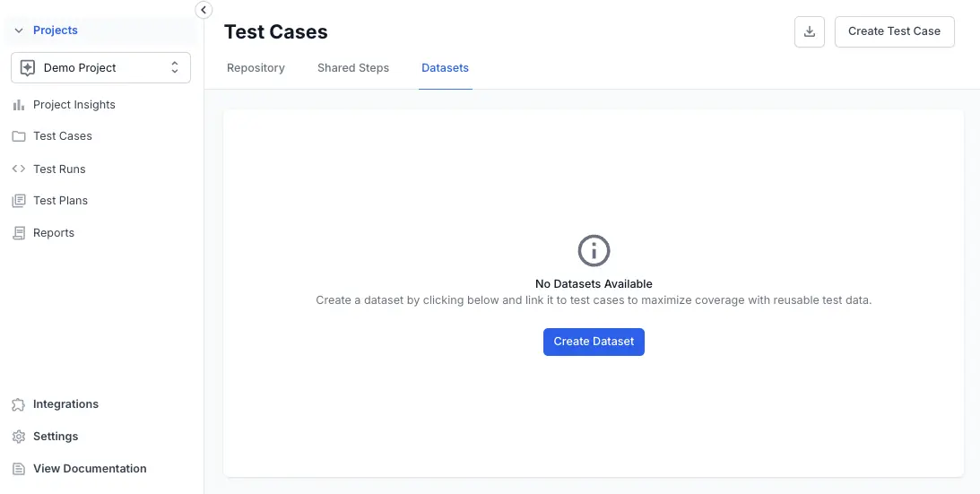Select the Reports document icon
Viewport: 980px width, 494px height.
18,233
